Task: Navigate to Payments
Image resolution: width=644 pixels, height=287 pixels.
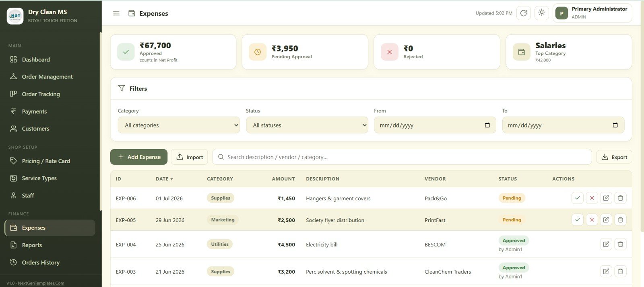Action: [50, 111]
